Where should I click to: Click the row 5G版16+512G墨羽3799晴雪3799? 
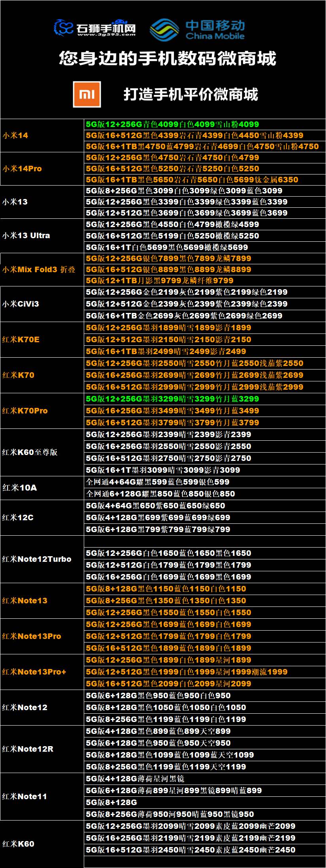point(205,423)
